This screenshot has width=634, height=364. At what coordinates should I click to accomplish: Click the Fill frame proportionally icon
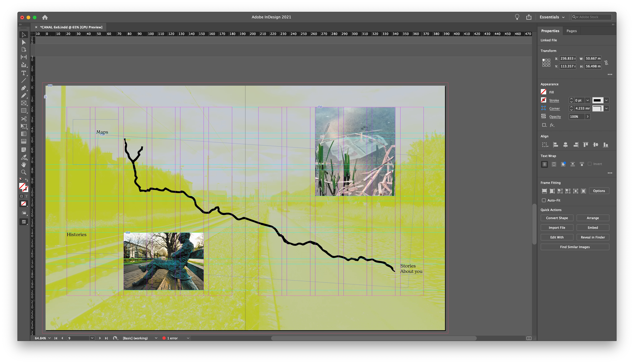(544, 191)
